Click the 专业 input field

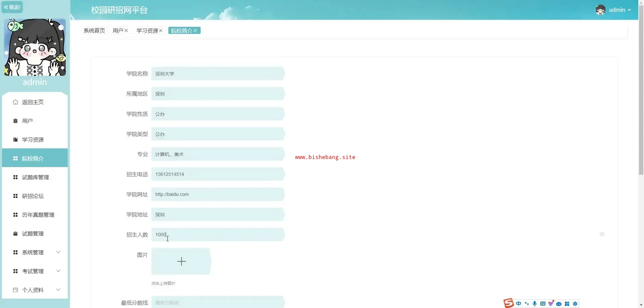point(218,154)
